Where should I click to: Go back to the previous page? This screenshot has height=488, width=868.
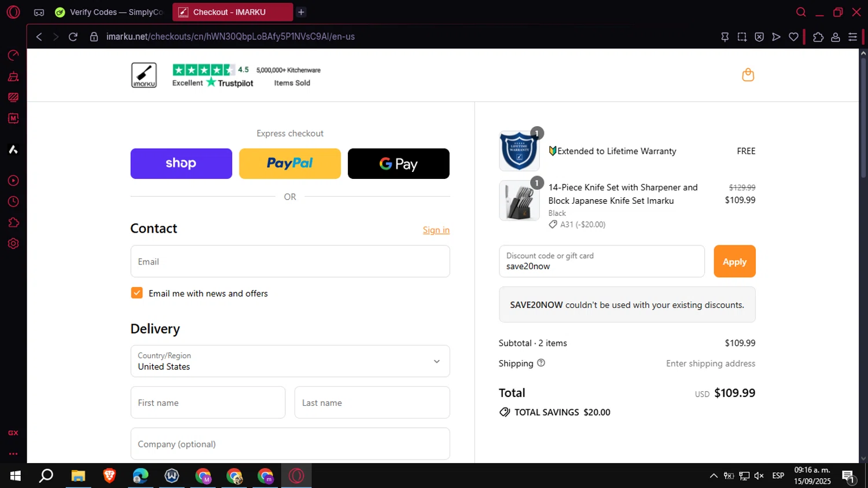pyautogui.click(x=39, y=36)
